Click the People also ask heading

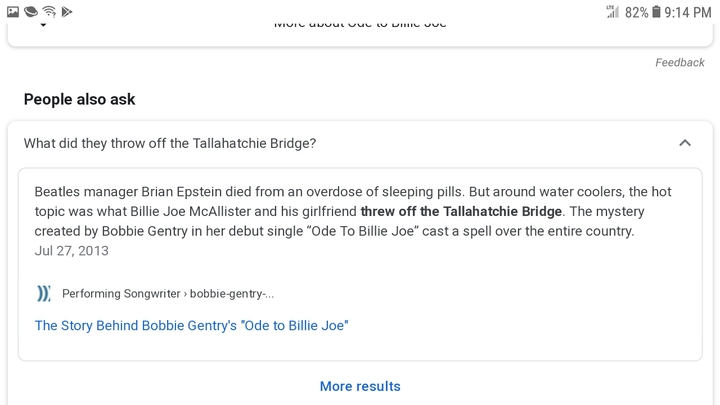(79, 99)
